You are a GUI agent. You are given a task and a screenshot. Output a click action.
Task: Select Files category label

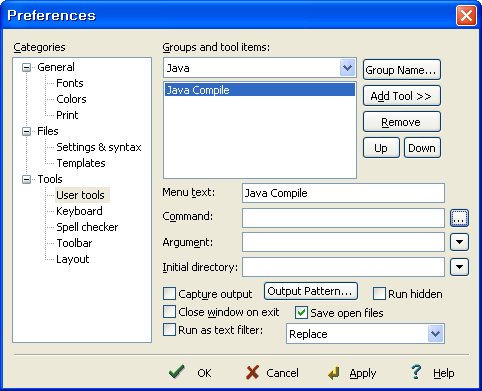click(48, 131)
